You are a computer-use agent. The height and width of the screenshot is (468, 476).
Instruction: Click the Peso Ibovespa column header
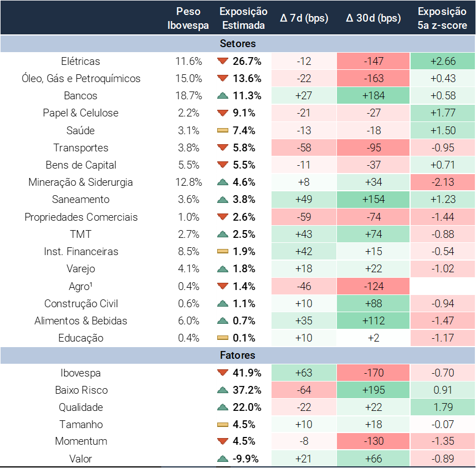pyautogui.click(x=188, y=18)
